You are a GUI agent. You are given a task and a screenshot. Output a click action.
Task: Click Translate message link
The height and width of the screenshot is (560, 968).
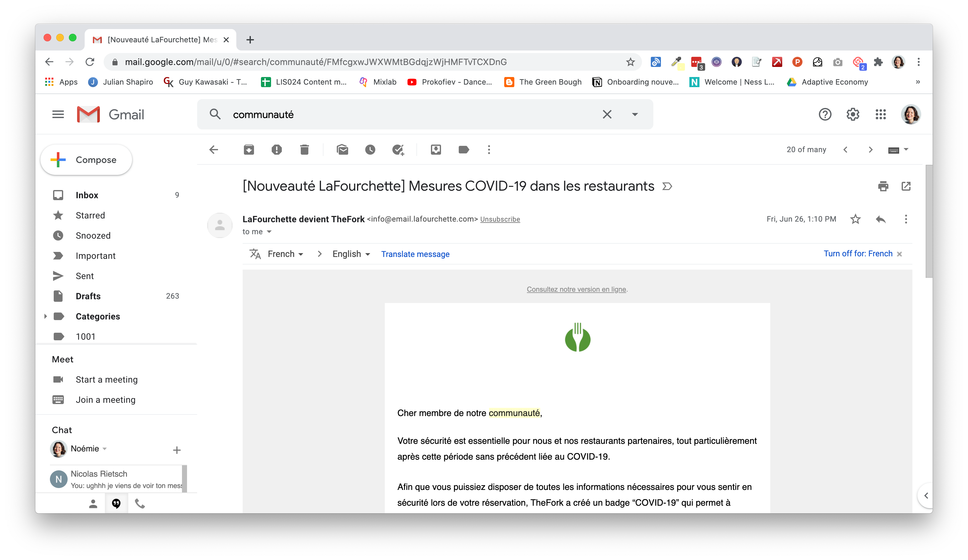coord(415,254)
